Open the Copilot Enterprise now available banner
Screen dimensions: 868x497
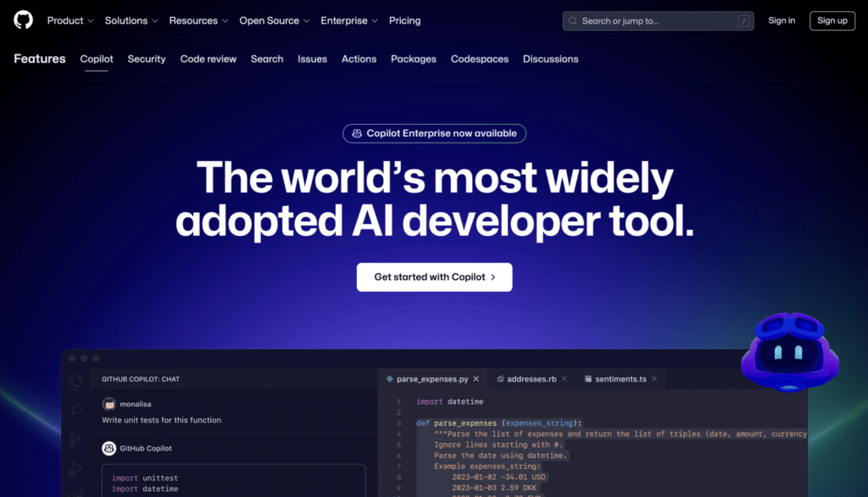[435, 133]
